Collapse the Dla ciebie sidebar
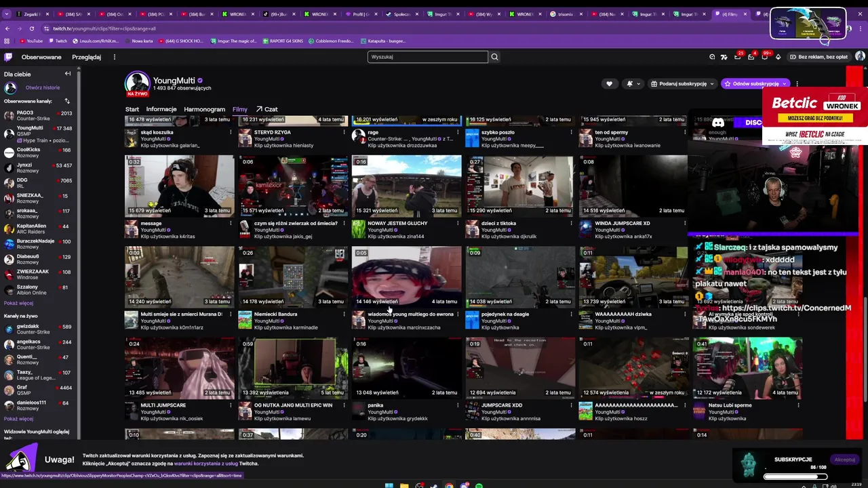Image resolution: width=868 pixels, height=488 pixels. (x=68, y=74)
